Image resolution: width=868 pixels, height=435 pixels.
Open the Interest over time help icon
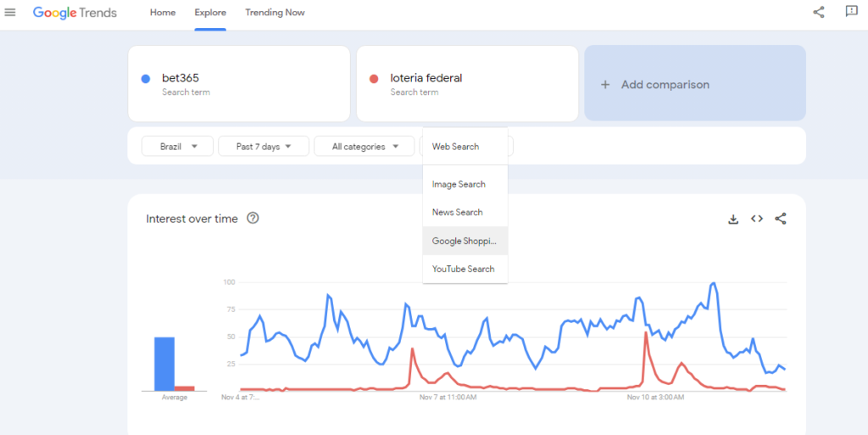click(253, 218)
